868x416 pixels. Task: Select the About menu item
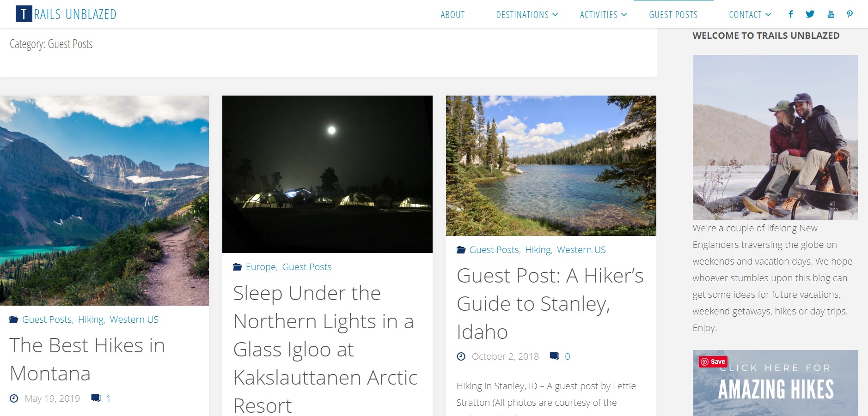452,14
